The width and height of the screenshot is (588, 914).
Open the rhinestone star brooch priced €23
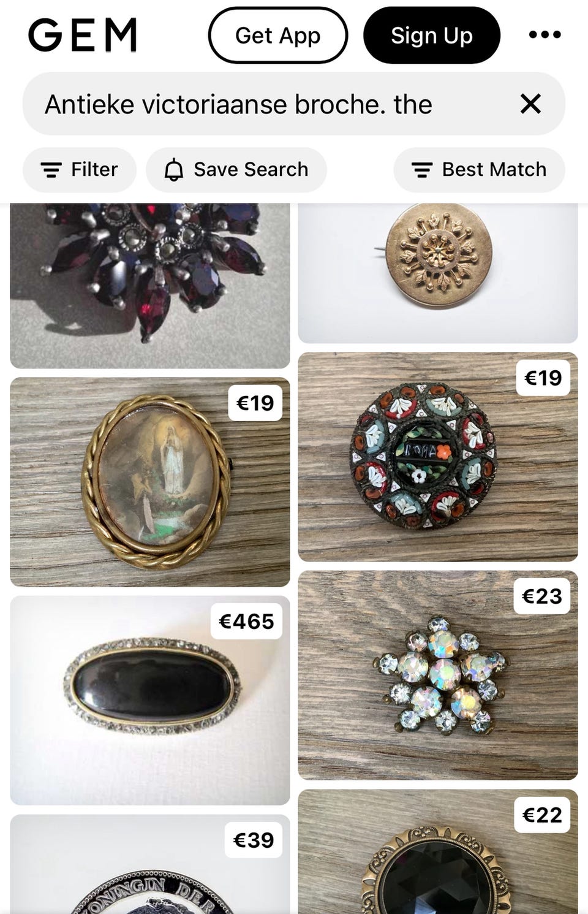[x=438, y=676]
